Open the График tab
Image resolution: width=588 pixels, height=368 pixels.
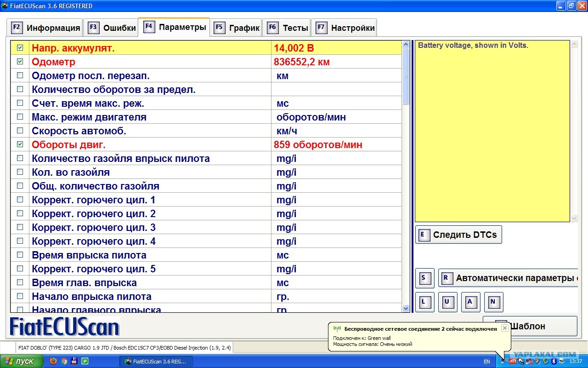[x=236, y=28]
